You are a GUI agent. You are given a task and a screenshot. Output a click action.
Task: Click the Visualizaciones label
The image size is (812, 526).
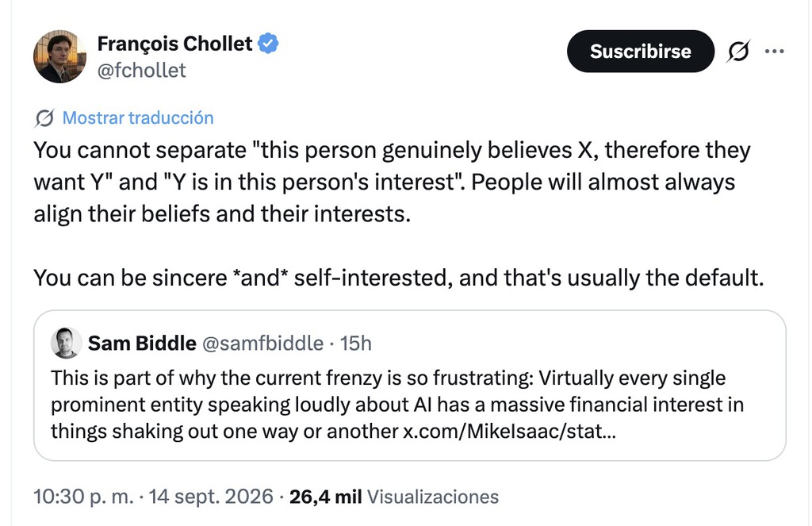433,497
